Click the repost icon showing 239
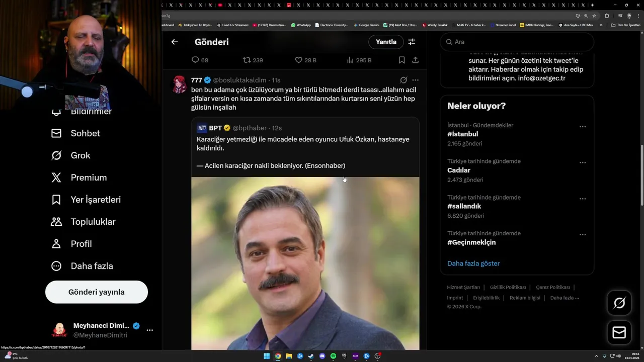 click(x=247, y=60)
